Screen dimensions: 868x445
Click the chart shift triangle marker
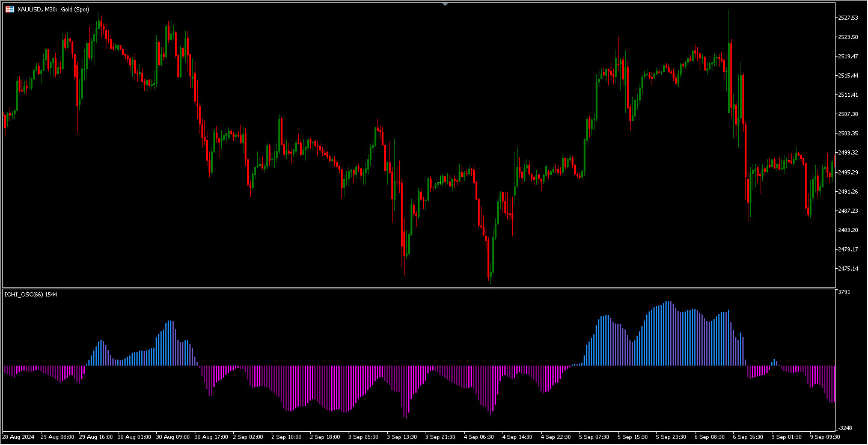(445, 4)
